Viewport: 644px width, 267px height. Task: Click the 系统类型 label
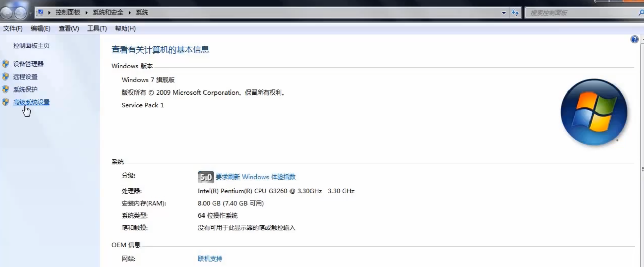click(x=134, y=215)
